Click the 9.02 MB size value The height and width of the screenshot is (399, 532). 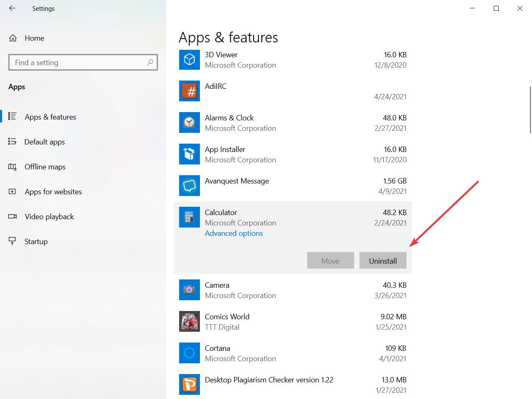point(394,317)
